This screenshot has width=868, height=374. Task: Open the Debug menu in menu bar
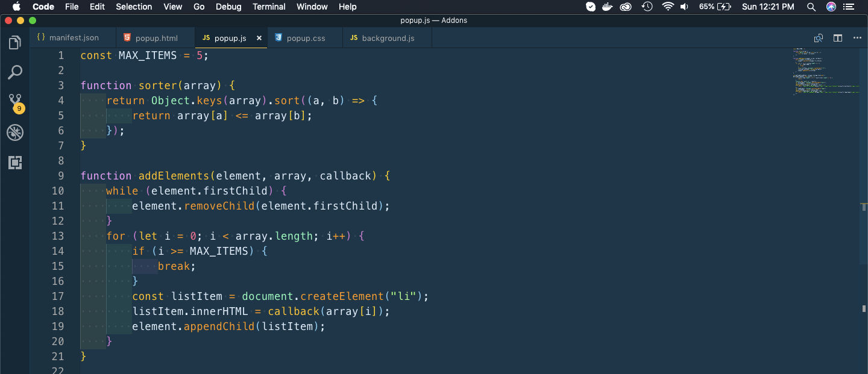tap(228, 7)
